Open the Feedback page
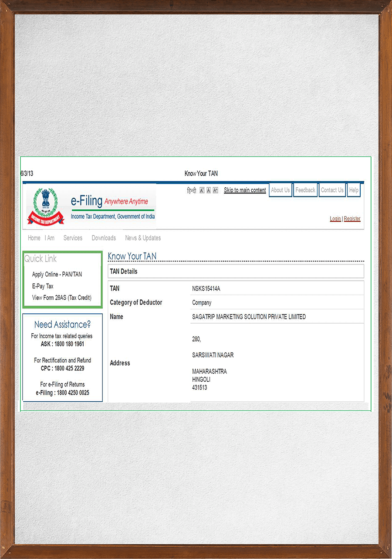Screen dimensions: 392x559 point(305,190)
